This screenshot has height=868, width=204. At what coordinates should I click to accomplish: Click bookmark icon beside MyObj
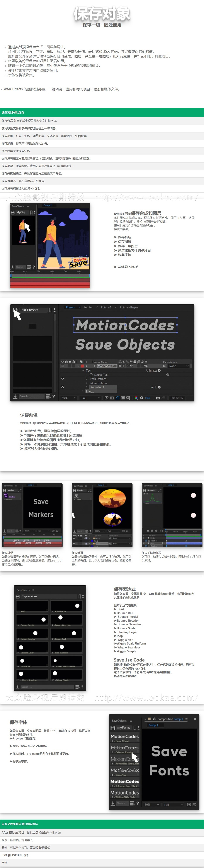(x=31, y=212)
